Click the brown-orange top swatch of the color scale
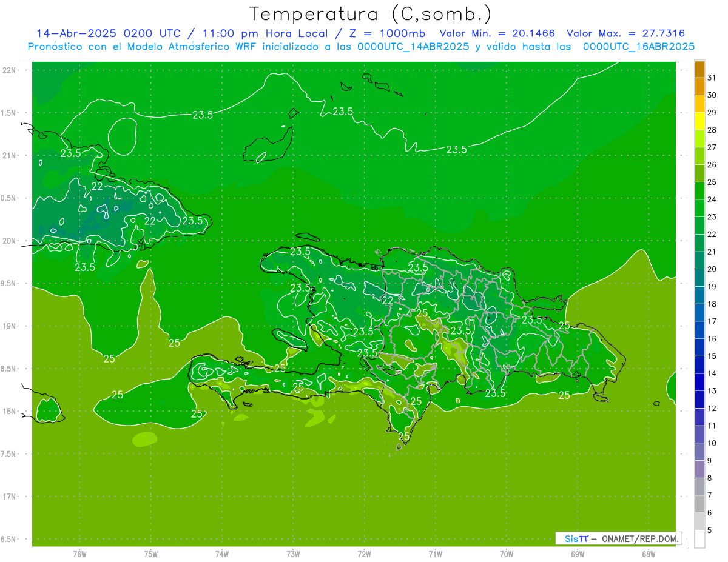728x562 pixels. [x=699, y=69]
